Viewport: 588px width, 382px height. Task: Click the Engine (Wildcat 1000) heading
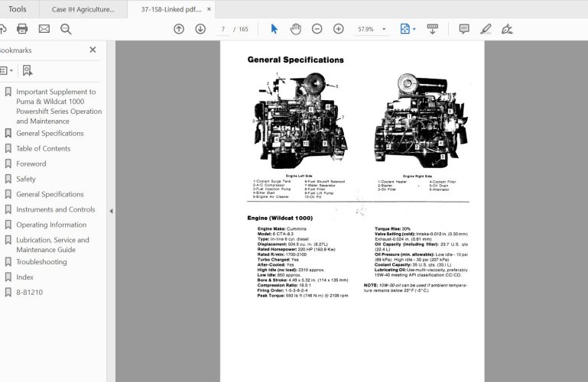pyautogui.click(x=280, y=218)
